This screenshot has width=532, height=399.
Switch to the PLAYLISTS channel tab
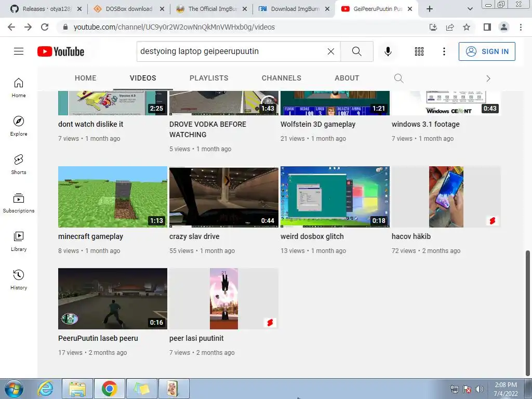click(x=209, y=78)
